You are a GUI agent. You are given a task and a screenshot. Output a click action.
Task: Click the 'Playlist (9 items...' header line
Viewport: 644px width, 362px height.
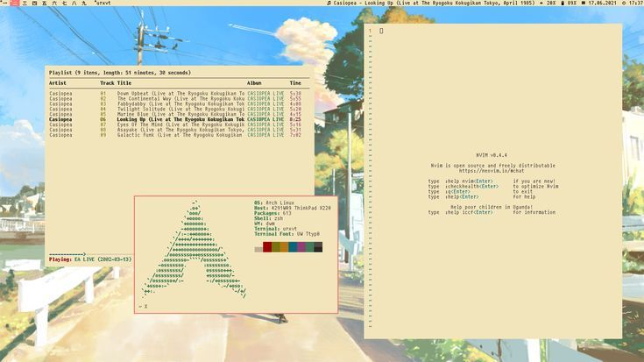pyautogui.click(x=120, y=73)
